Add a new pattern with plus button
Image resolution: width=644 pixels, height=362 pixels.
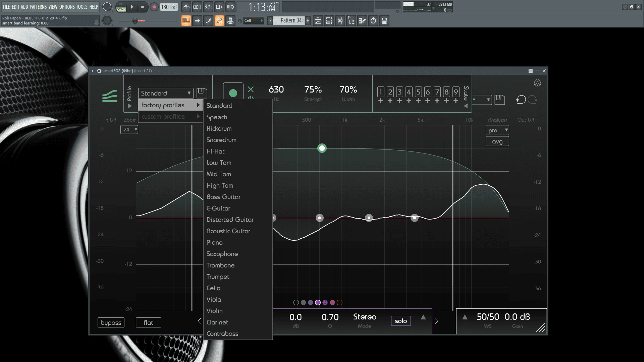(x=308, y=21)
